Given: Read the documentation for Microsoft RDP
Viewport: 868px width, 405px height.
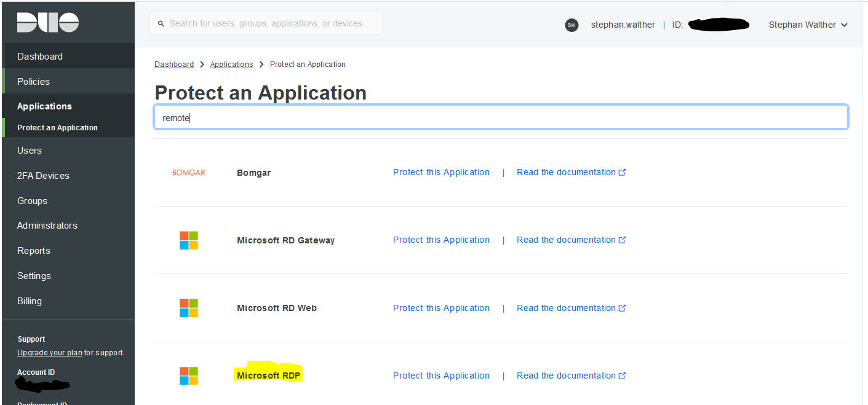Looking at the screenshot, I should tap(566, 376).
